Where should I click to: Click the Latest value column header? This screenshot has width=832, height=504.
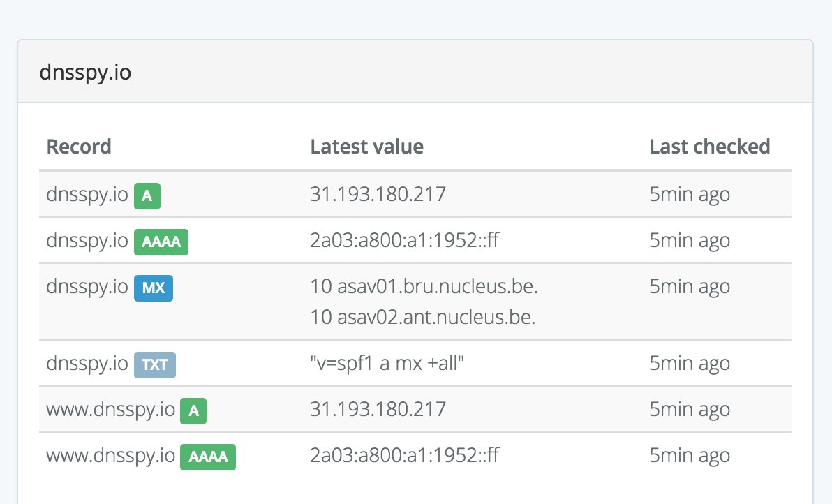point(366,147)
